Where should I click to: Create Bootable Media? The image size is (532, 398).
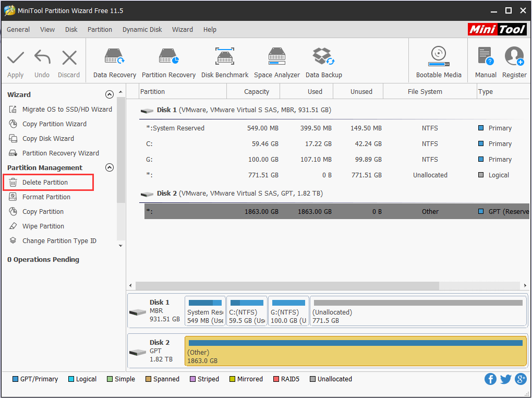coord(439,63)
